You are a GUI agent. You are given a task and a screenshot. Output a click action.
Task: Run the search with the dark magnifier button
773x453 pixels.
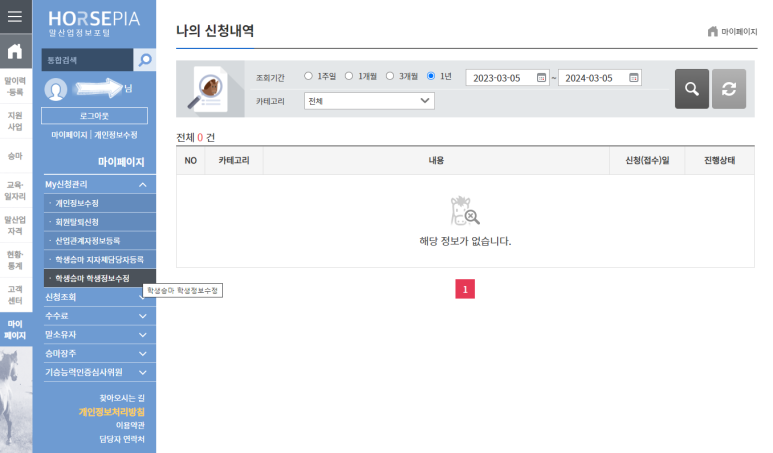[692, 89]
